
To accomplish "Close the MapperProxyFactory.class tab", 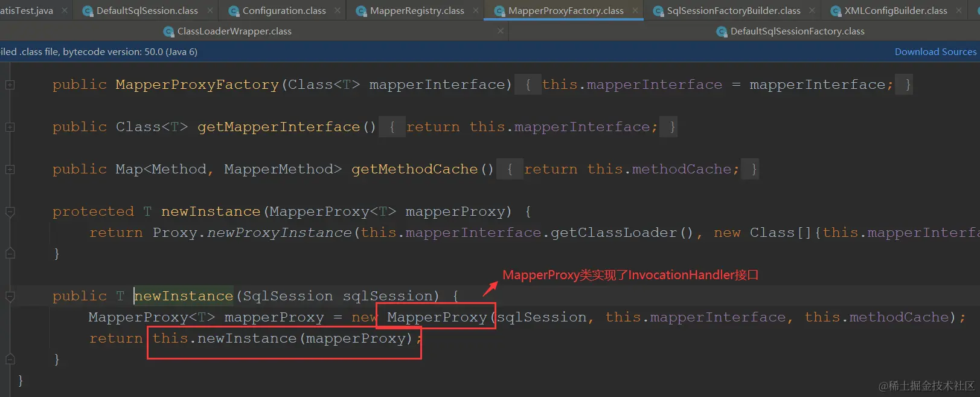I will point(635,10).
